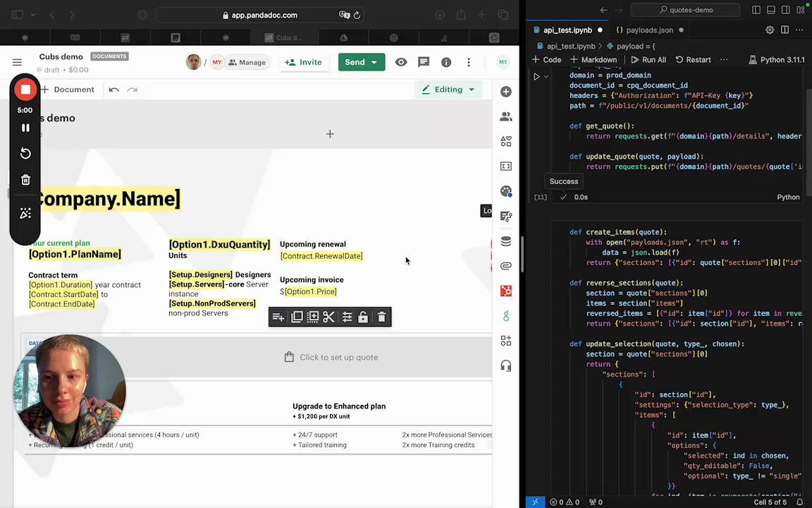Click the cut scissors icon in block toolbar
The width and height of the screenshot is (812, 508).
coord(328,317)
